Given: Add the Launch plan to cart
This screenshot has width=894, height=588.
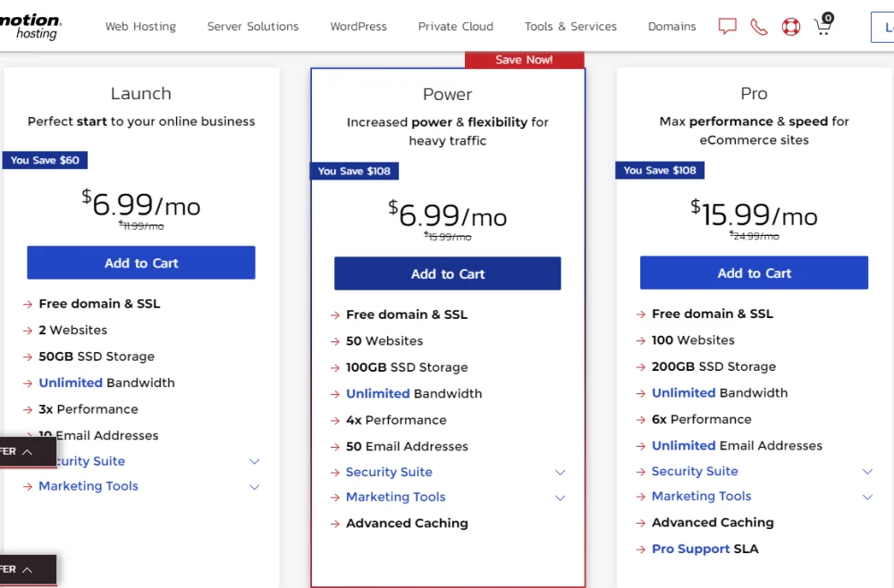Looking at the screenshot, I should click(x=141, y=263).
